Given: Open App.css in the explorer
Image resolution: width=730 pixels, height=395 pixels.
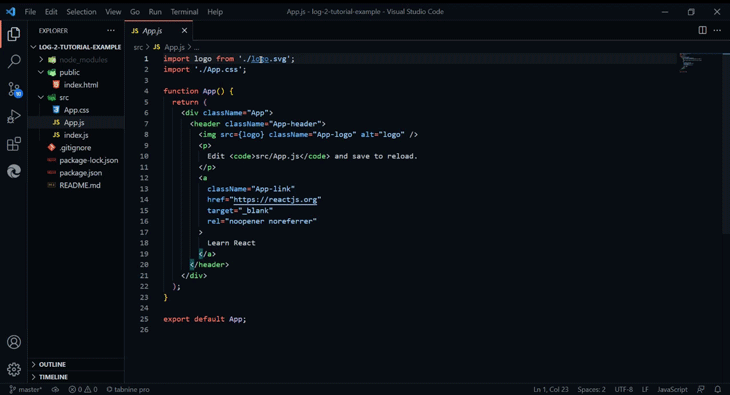Looking at the screenshot, I should coord(76,110).
